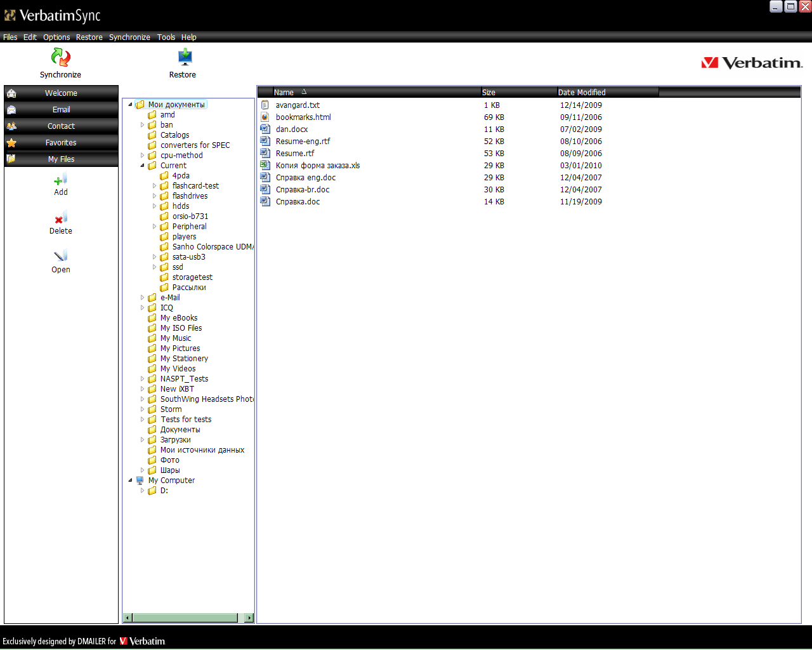The image size is (812, 650).
Task: Click the Excel icon of Копия форма заказа.xls
Action: tap(265, 165)
